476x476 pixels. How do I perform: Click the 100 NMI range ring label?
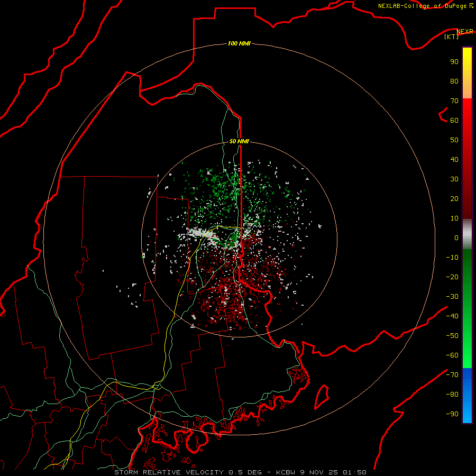(x=239, y=44)
